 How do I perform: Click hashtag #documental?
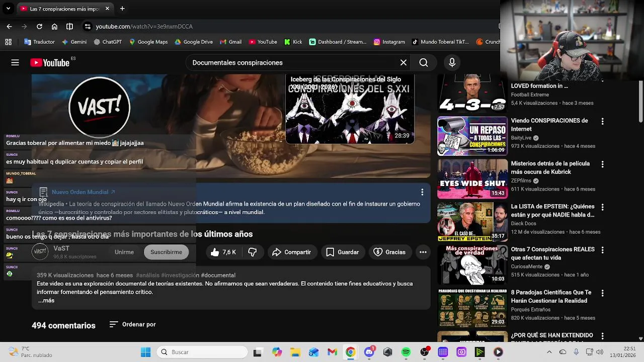[218, 275]
